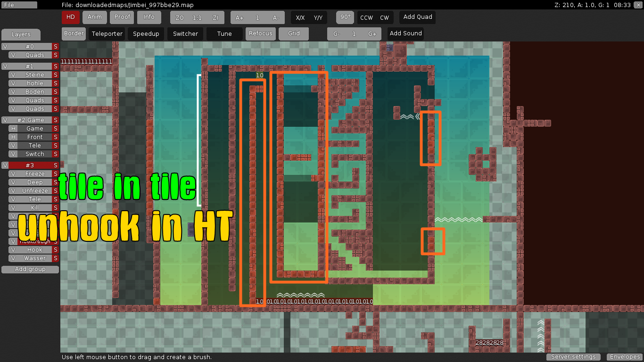Toggle HD texture rendering
Screen dimensions: 644x362
click(70, 17)
